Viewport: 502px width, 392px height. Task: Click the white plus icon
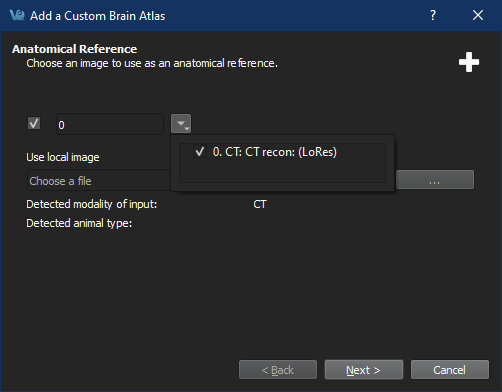point(469,62)
